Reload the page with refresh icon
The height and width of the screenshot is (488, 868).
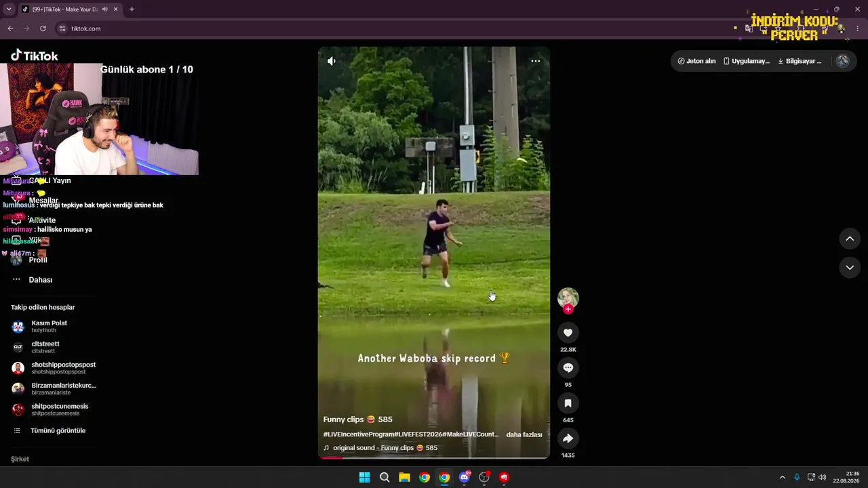tap(43, 28)
